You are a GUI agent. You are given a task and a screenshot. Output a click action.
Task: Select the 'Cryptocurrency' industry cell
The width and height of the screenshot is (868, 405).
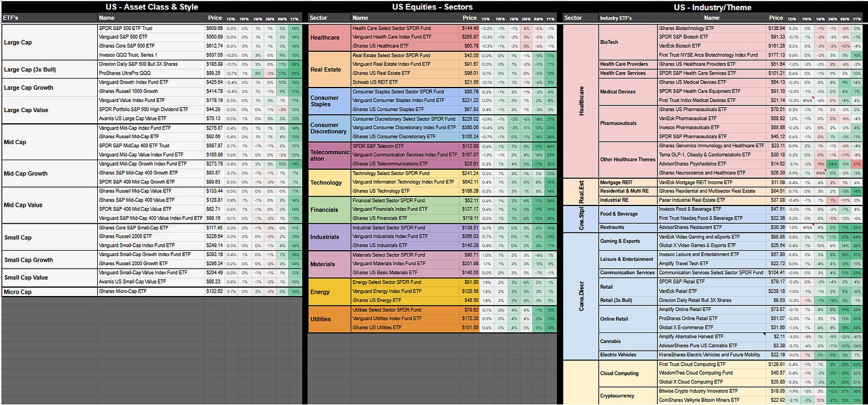(x=628, y=395)
